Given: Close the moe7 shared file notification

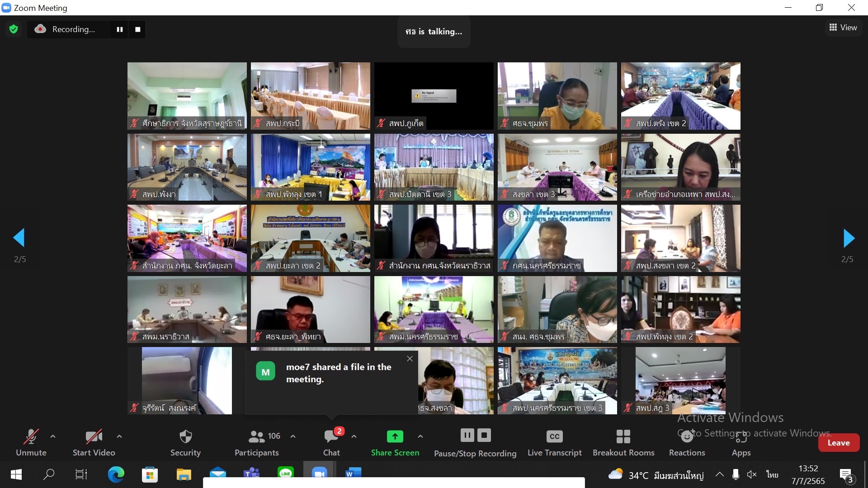Looking at the screenshot, I should [x=410, y=359].
